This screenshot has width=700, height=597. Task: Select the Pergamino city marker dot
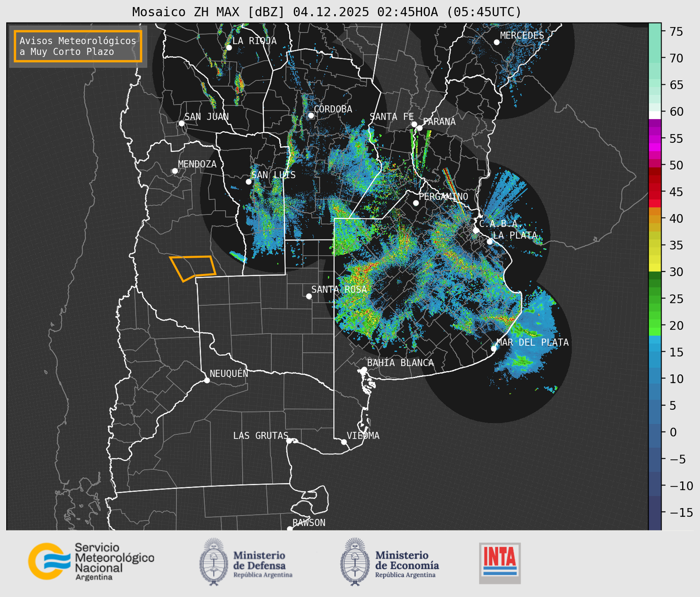[x=416, y=203]
